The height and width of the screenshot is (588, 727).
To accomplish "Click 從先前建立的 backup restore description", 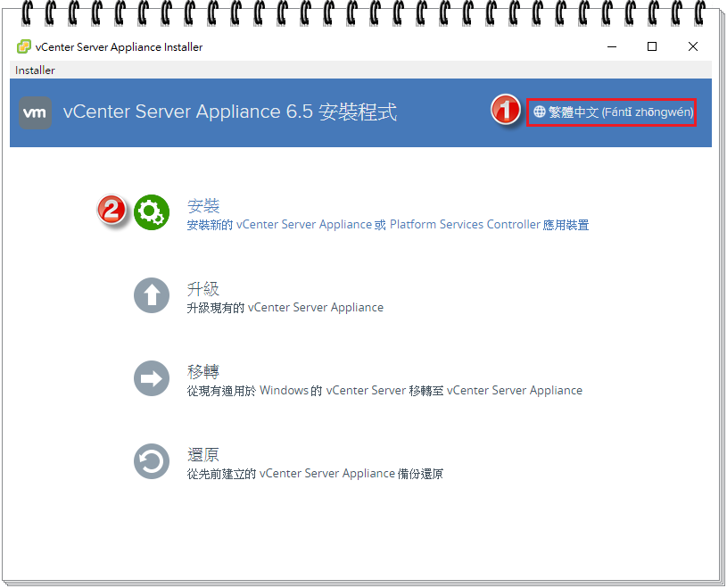I will (315, 474).
